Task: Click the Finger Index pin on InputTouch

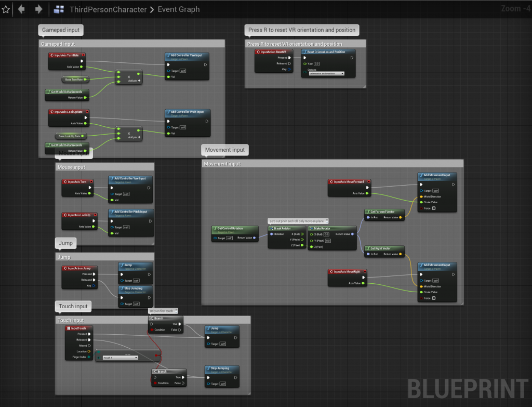Action: tap(89, 357)
